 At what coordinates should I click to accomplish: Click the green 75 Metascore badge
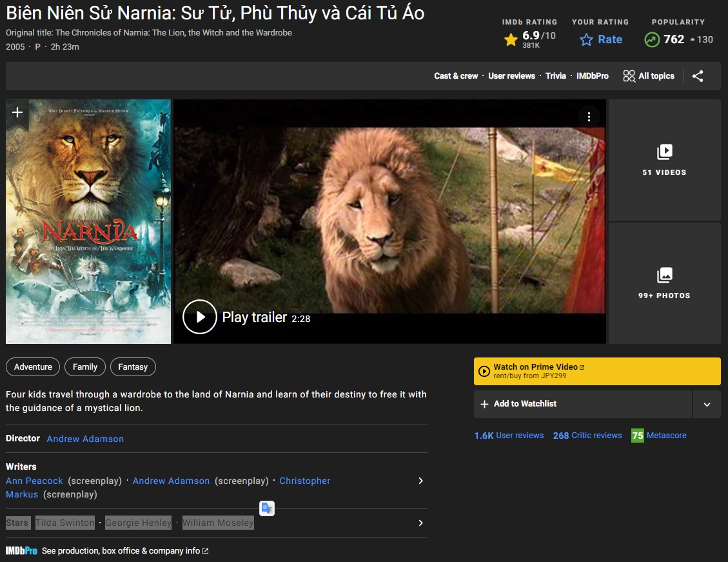click(638, 436)
